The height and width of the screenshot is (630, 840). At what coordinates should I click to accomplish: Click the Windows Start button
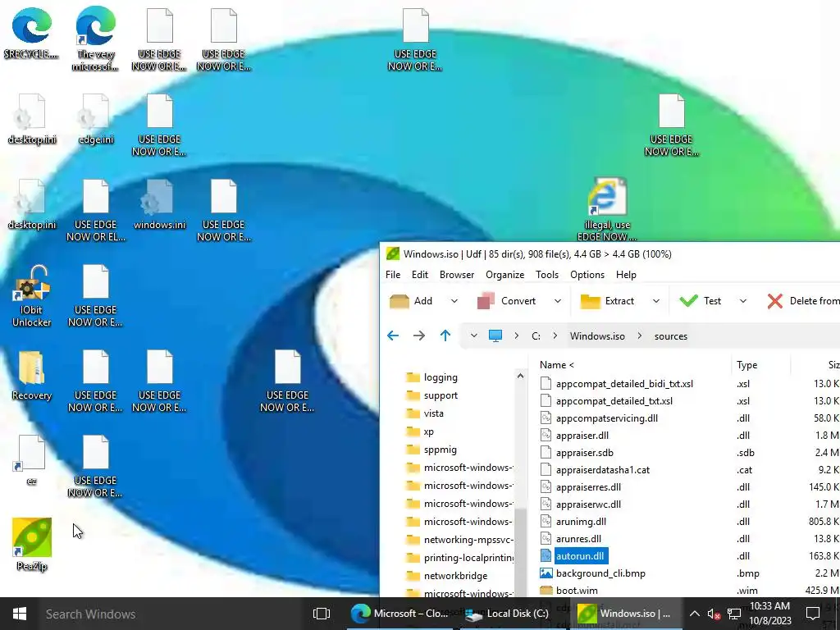tap(20, 614)
